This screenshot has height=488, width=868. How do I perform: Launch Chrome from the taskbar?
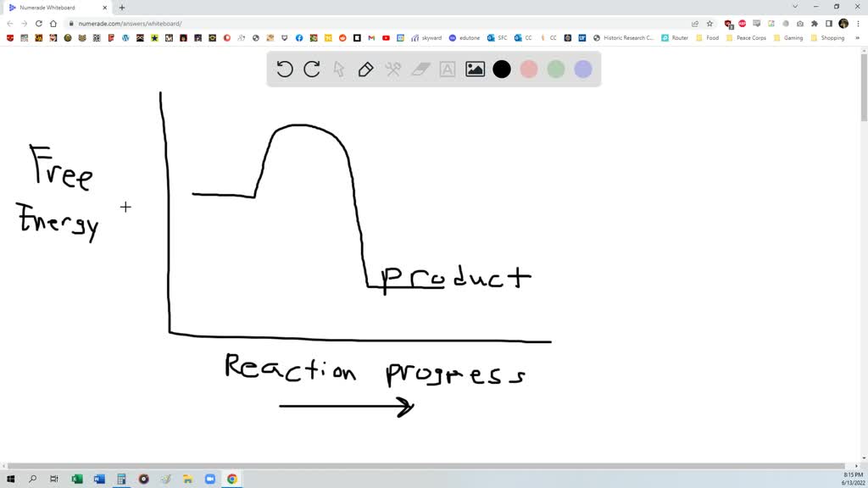(x=231, y=479)
